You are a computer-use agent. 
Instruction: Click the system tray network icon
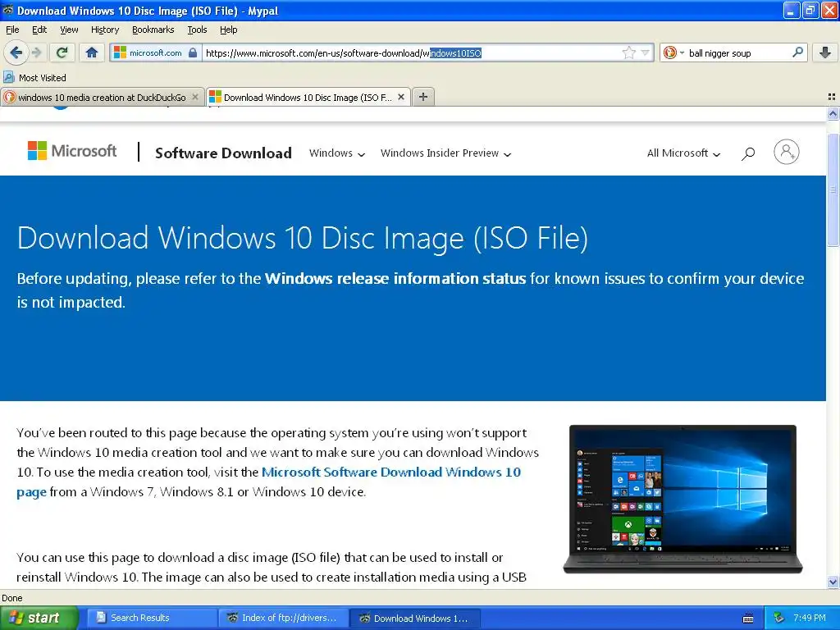point(779,619)
